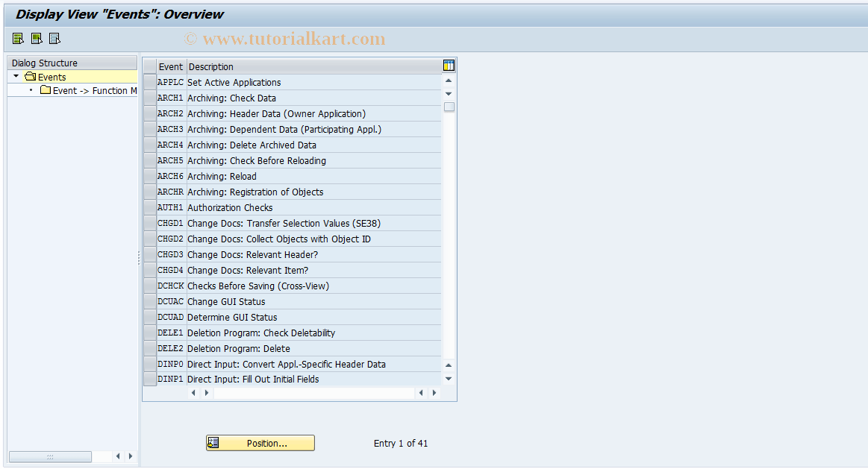The image size is (868, 469).
Task: Select the row selector box for DELE2
Action: pyautogui.click(x=149, y=348)
